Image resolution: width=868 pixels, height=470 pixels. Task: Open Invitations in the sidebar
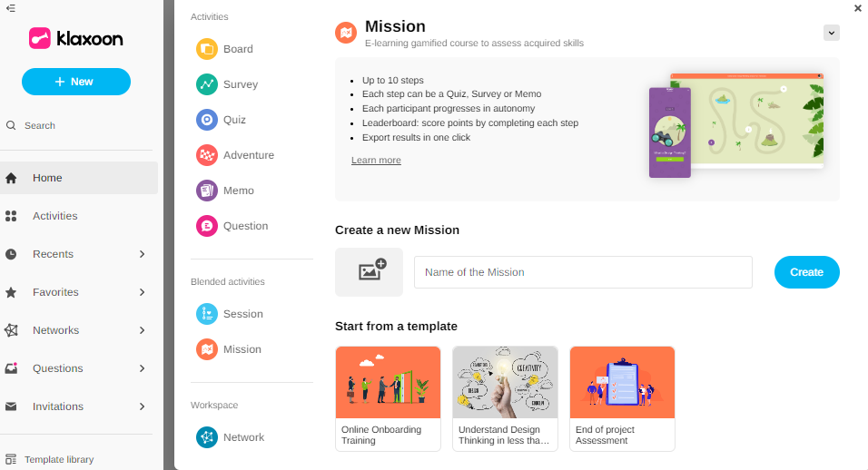click(58, 406)
